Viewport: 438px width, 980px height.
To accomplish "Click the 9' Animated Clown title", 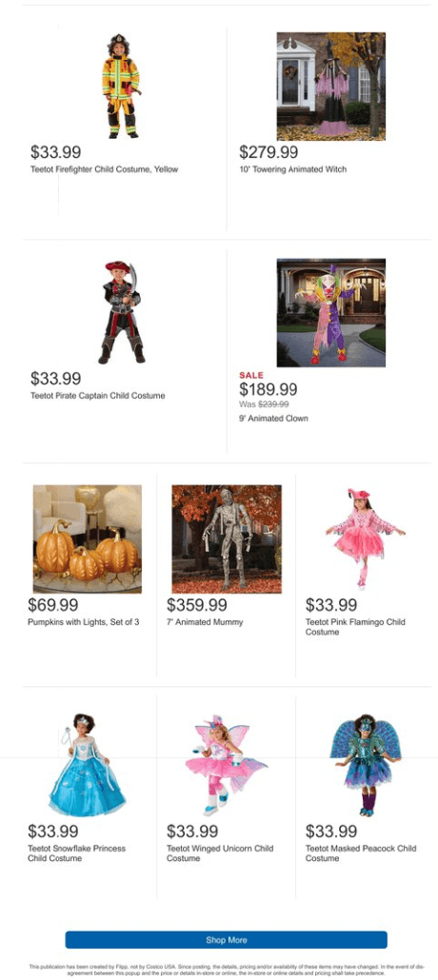I will 273,418.
